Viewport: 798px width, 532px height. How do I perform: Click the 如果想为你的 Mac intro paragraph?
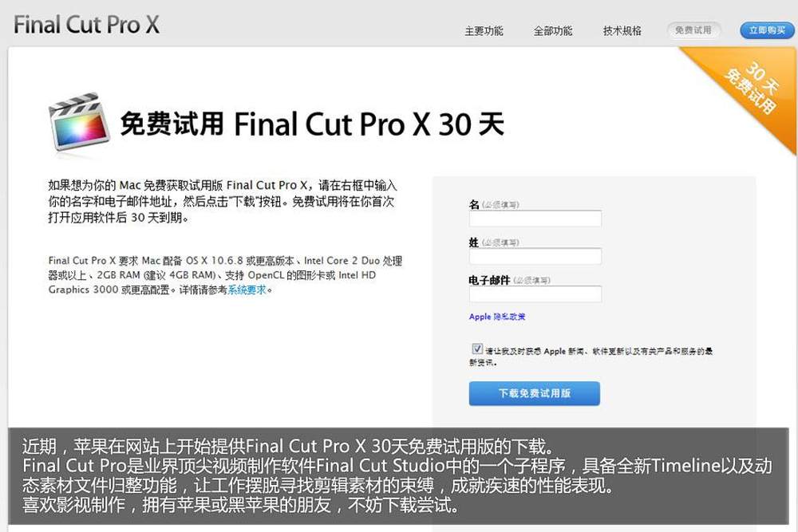[x=223, y=202]
